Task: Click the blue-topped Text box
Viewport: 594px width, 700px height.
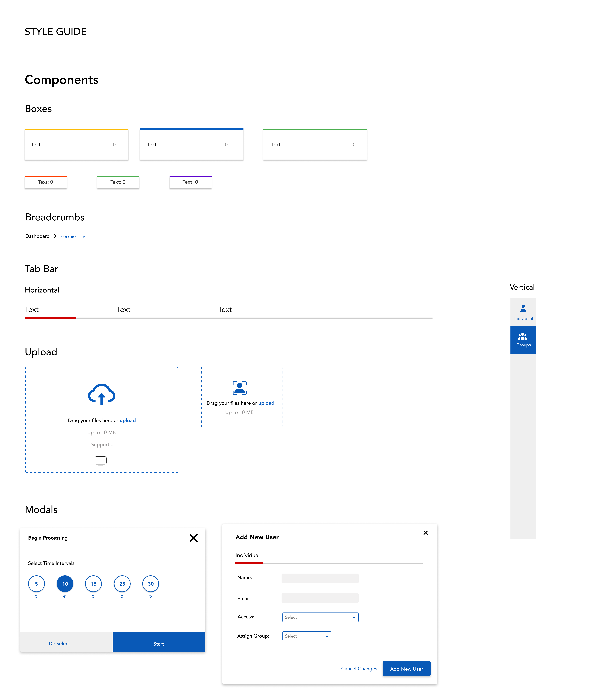Action: tap(192, 144)
